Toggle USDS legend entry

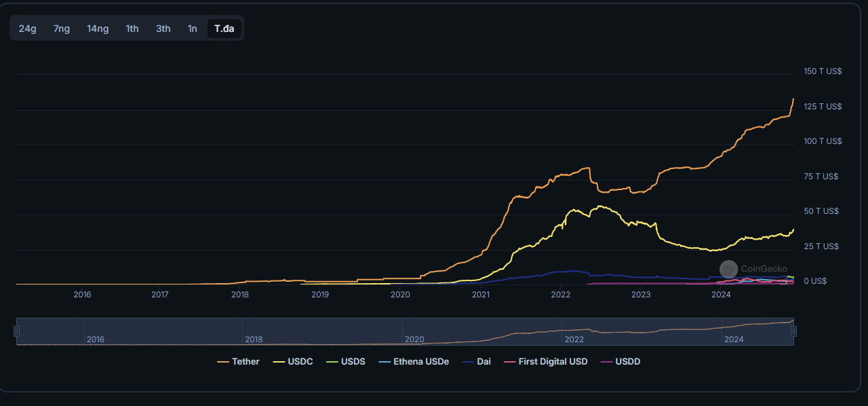[346, 362]
